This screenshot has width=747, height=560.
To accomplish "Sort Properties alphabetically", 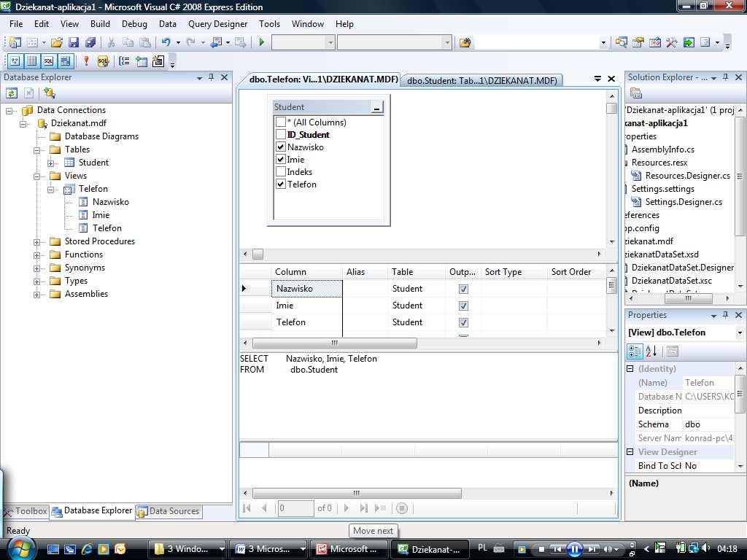I will [651, 351].
